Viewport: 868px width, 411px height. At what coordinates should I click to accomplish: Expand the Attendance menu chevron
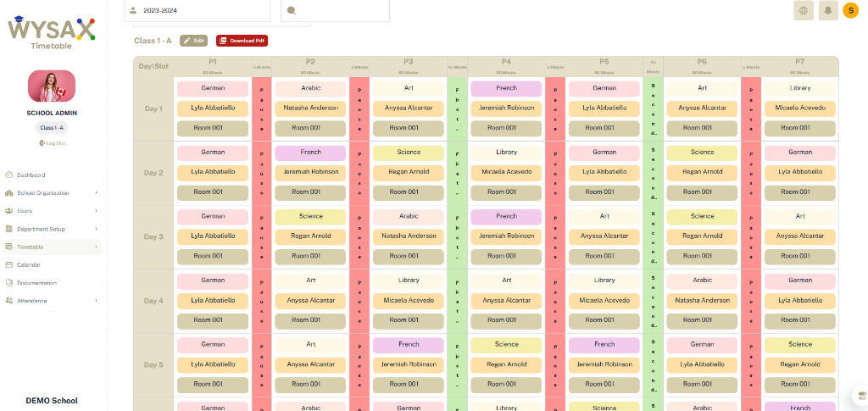click(96, 301)
